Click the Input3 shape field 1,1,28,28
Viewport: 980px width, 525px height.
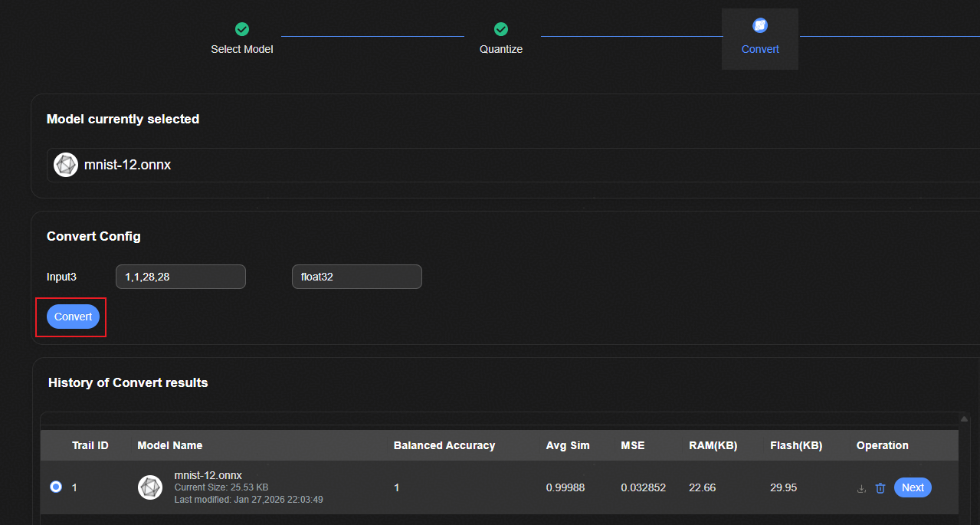(x=180, y=277)
